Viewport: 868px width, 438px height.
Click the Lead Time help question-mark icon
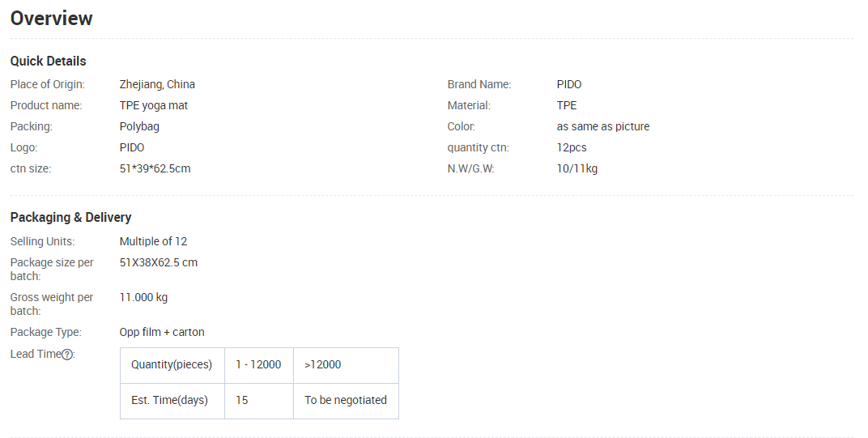[68, 354]
